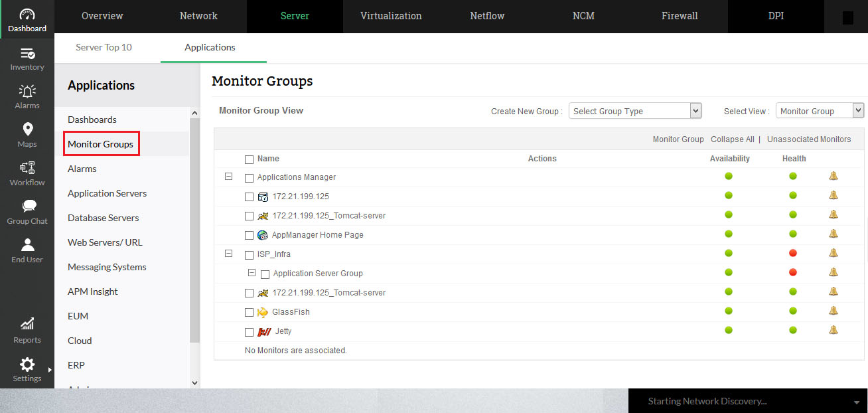
Task: Collapse the Application Server Group subgroup
Action: [x=252, y=272]
